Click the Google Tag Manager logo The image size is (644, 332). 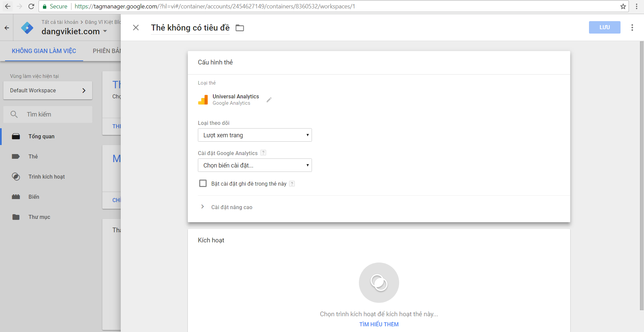point(27,28)
